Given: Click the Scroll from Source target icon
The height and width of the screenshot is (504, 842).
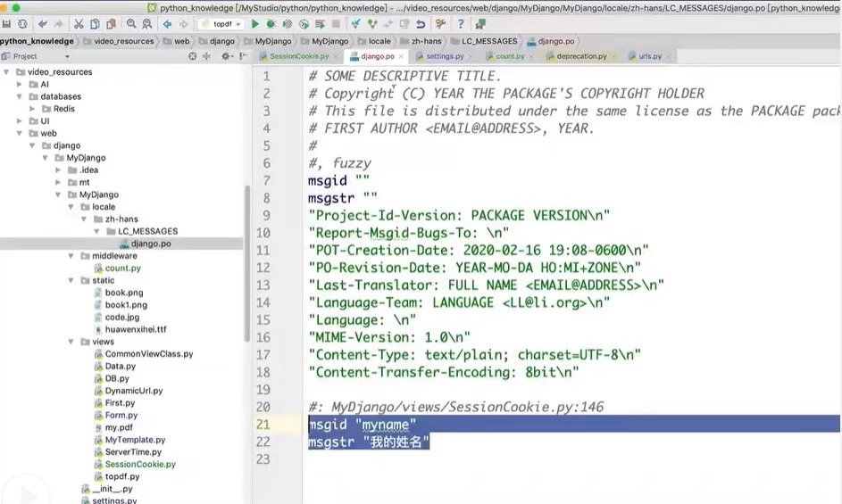Looking at the screenshot, I should [x=192, y=56].
